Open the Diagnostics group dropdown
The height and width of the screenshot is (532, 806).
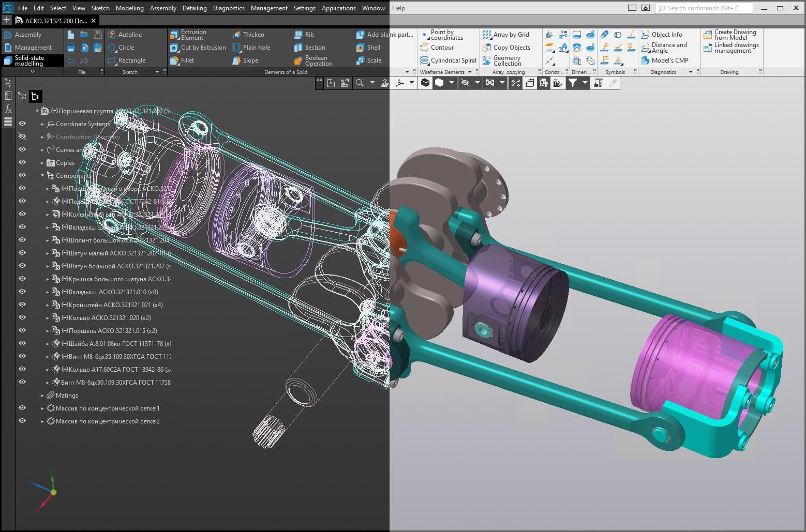[x=691, y=72]
